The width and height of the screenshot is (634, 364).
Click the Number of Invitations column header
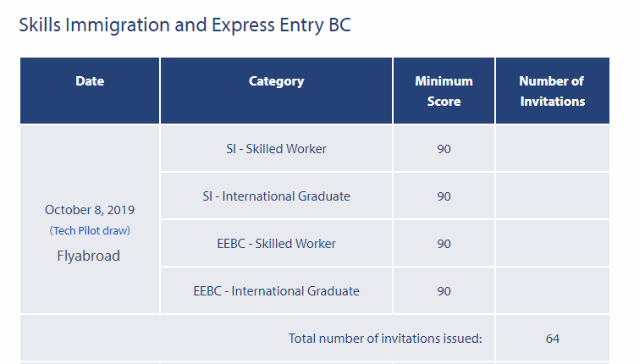pyautogui.click(x=552, y=91)
